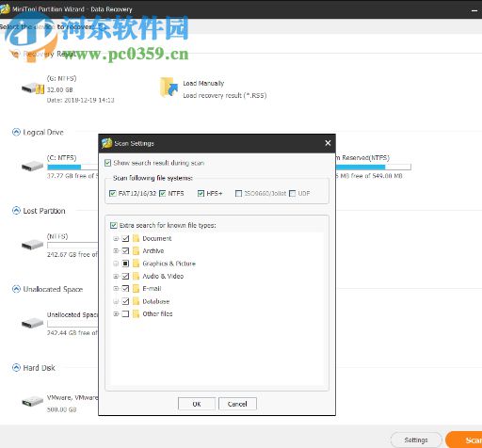Click the Scan Settings dialog title icon
The width and height of the screenshot is (482, 448).
pos(107,143)
